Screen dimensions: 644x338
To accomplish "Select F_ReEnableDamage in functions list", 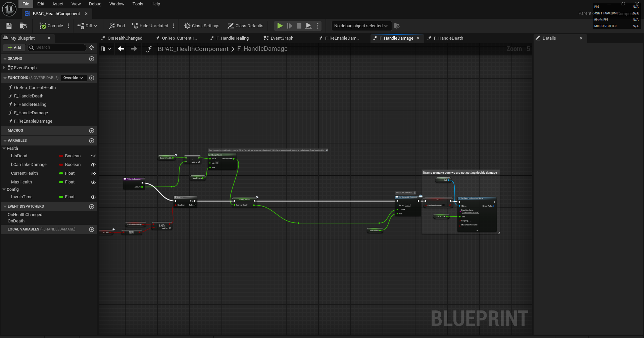I will [x=33, y=121].
